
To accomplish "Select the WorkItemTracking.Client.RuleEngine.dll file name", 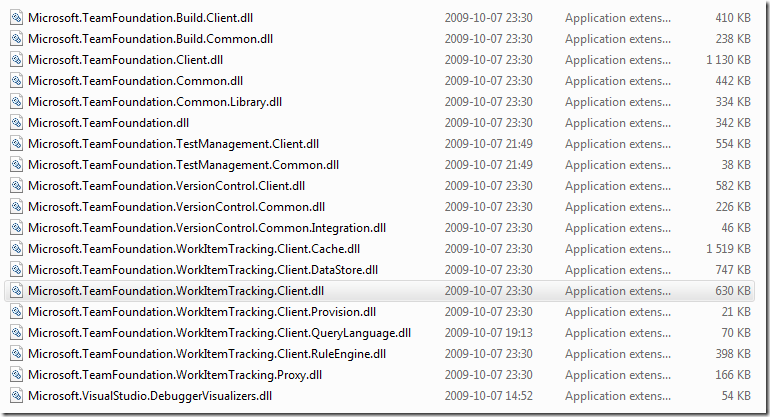I will pyautogui.click(x=207, y=354).
